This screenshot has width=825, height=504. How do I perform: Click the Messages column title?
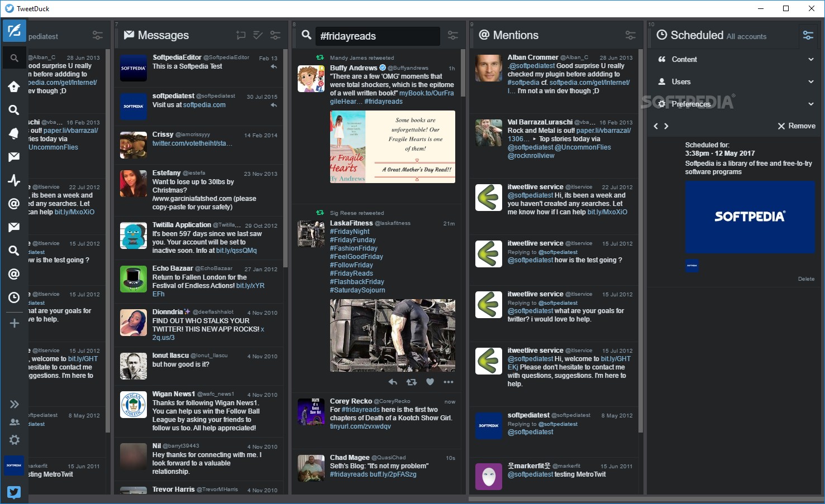click(163, 35)
